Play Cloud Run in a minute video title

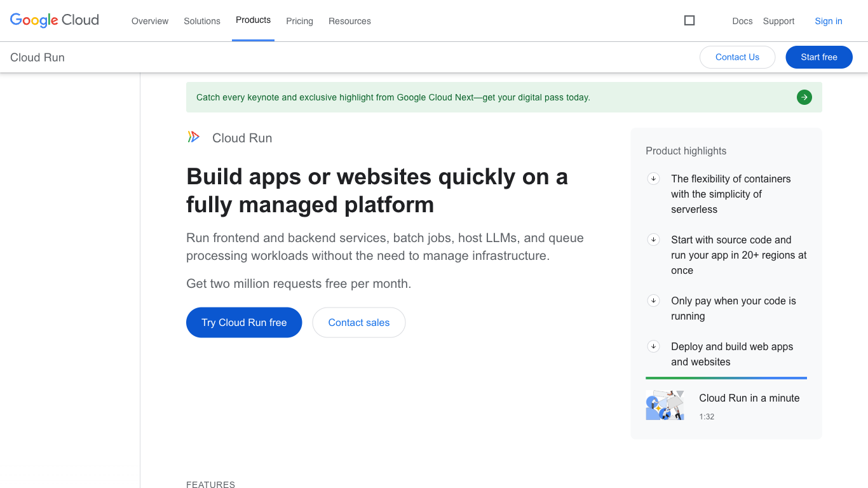click(x=749, y=398)
